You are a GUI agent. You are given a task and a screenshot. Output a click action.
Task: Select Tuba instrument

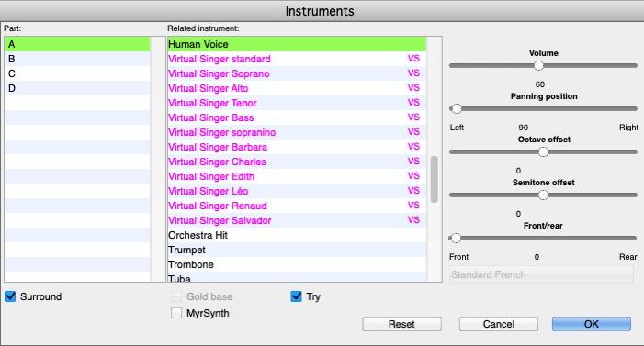pyautogui.click(x=297, y=277)
